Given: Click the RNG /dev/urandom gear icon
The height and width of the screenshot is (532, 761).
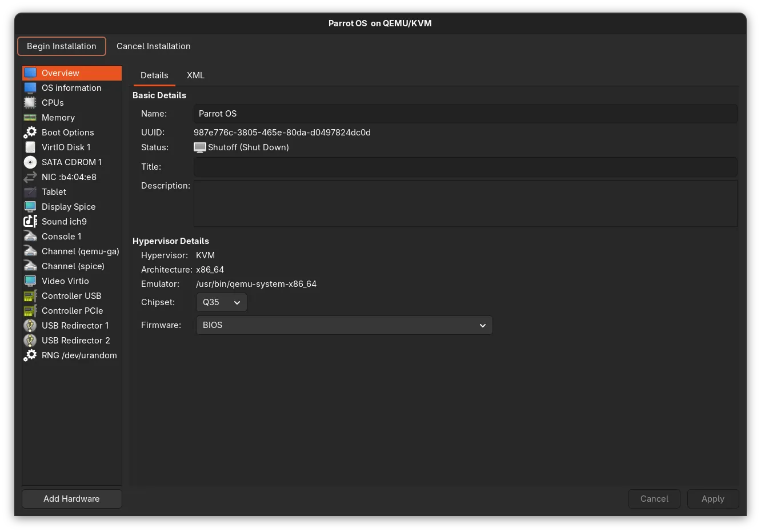Looking at the screenshot, I should coord(30,355).
